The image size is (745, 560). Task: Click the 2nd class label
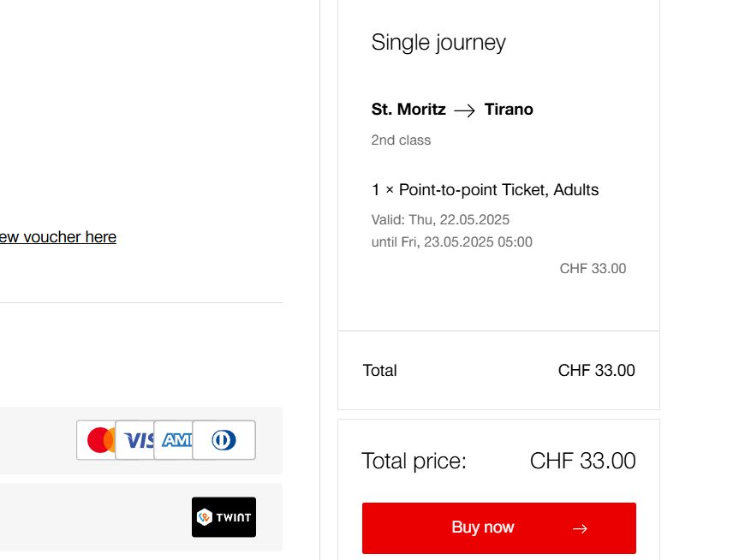(x=401, y=140)
